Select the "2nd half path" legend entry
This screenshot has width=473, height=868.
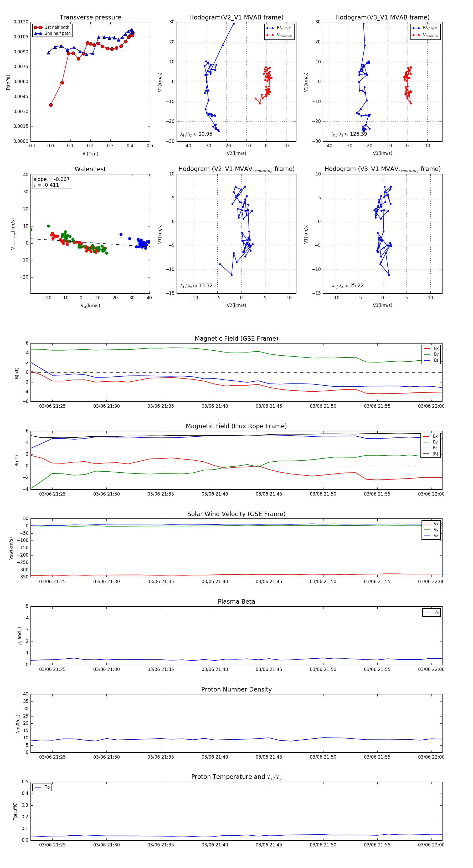[53, 33]
